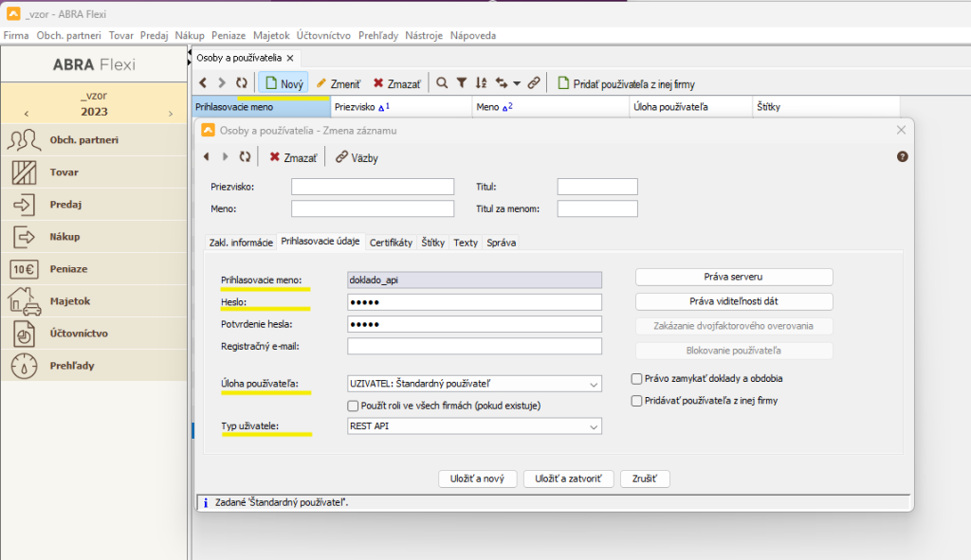The width and height of the screenshot is (971, 560).
Task: Reload the record in the dialog
Action: 246,157
